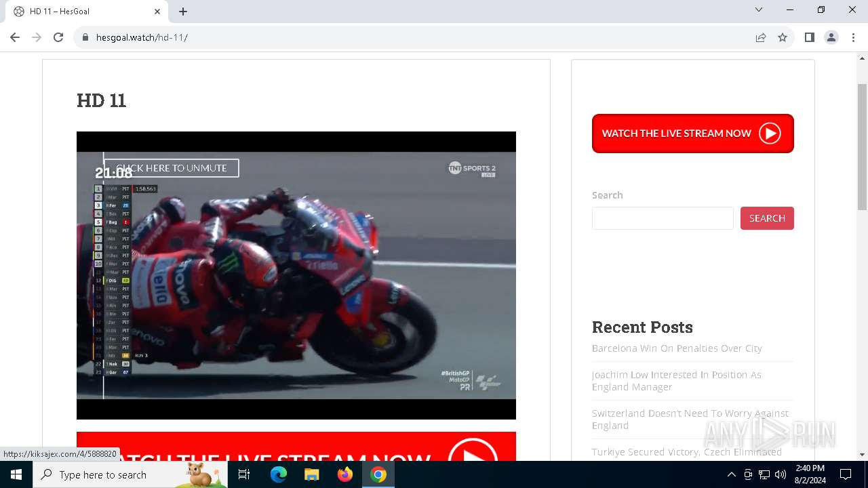The width and height of the screenshot is (868, 488).
Task: Open the taskbar clock and date
Action: click(810, 474)
